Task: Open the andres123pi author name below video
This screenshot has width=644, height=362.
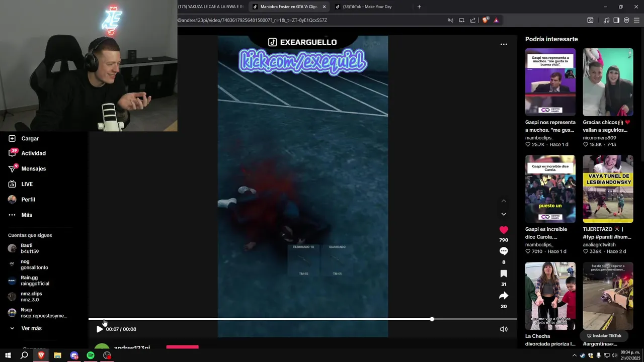Action: tap(132, 347)
